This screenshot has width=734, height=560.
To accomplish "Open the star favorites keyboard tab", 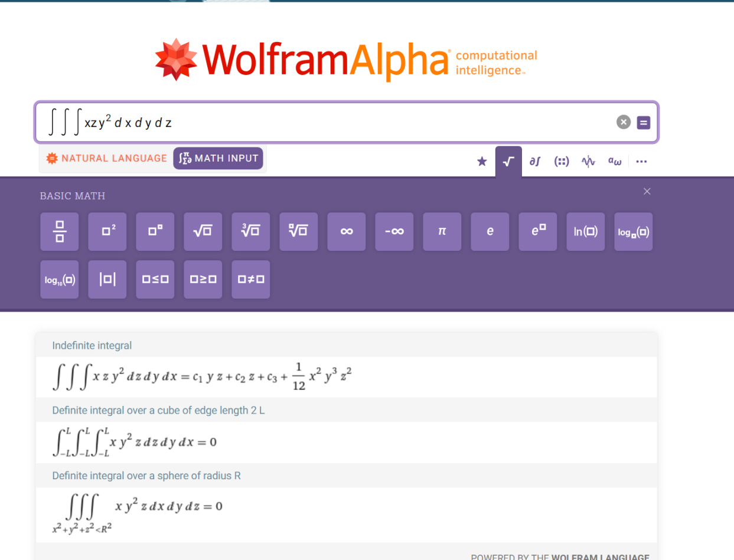I will coord(482,161).
